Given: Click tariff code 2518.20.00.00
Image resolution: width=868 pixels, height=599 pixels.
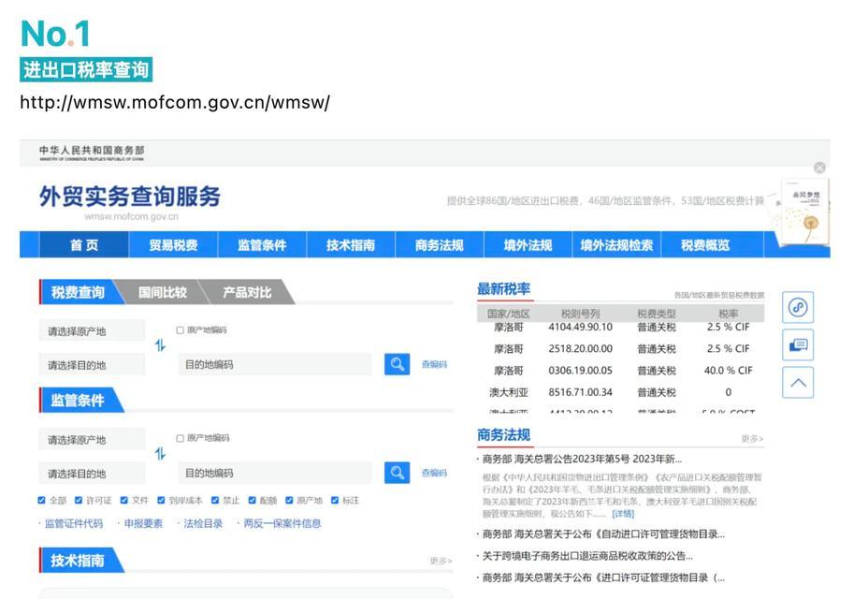Looking at the screenshot, I should (580, 348).
